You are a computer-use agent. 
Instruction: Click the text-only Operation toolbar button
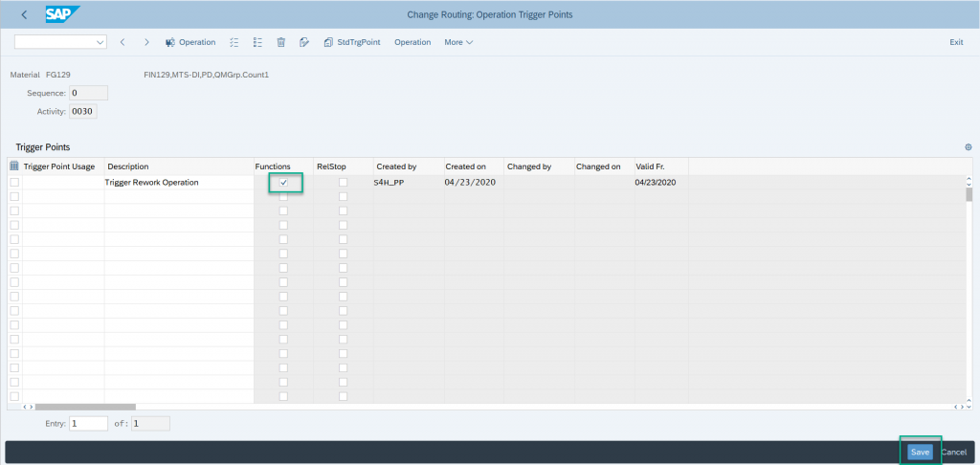pyautogui.click(x=412, y=42)
